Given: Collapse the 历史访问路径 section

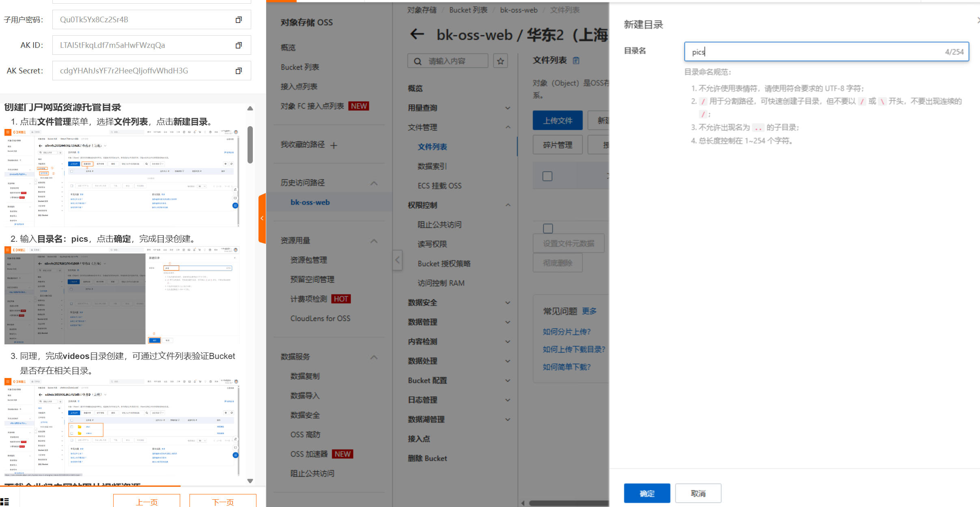Looking at the screenshot, I should pos(374,183).
